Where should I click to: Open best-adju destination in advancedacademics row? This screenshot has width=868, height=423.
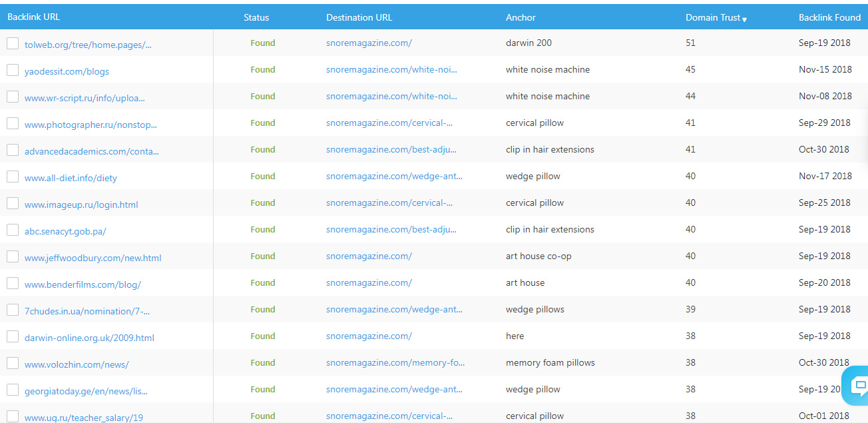pyautogui.click(x=391, y=149)
